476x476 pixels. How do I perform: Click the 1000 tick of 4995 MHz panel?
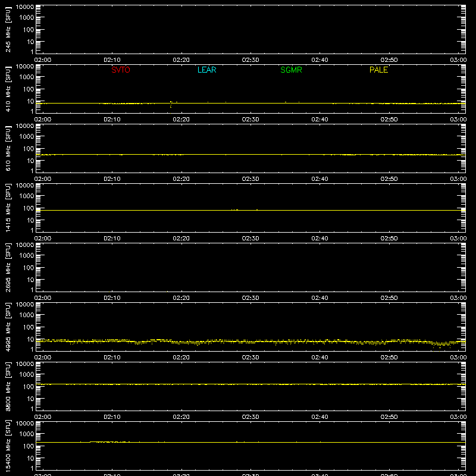click(27, 315)
